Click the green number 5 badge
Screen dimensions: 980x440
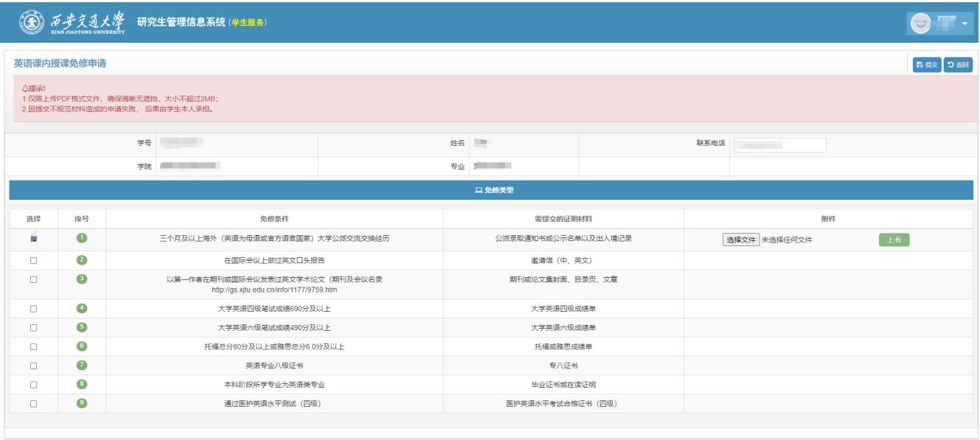82,327
